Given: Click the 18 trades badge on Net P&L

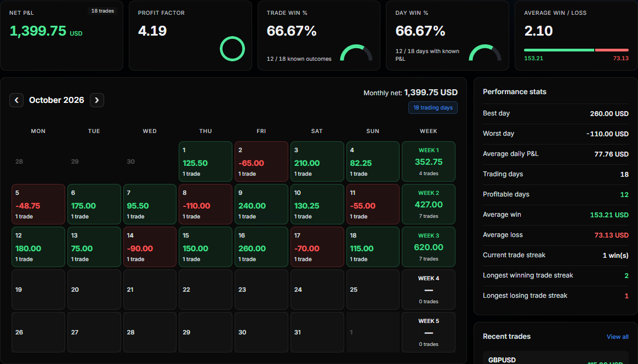Looking at the screenshot, I should tap(102, 11).
